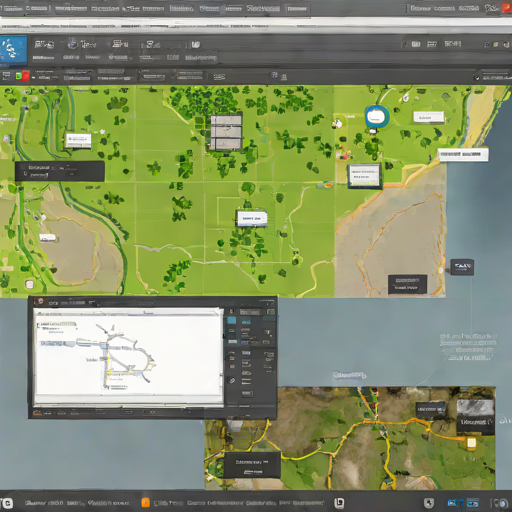Click the paperclip link icon in side panel
The height and width of the screenshot is (512, 512).
point(232,380)
